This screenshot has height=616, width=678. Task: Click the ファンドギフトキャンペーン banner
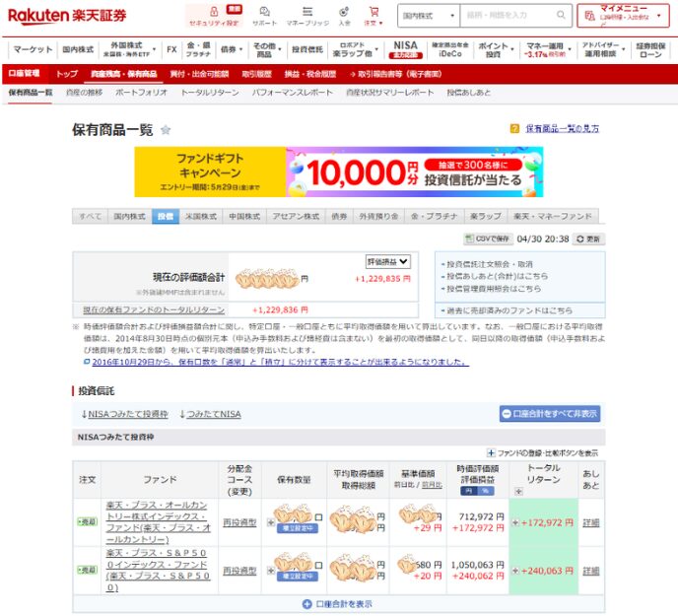[x=339, y=171]
